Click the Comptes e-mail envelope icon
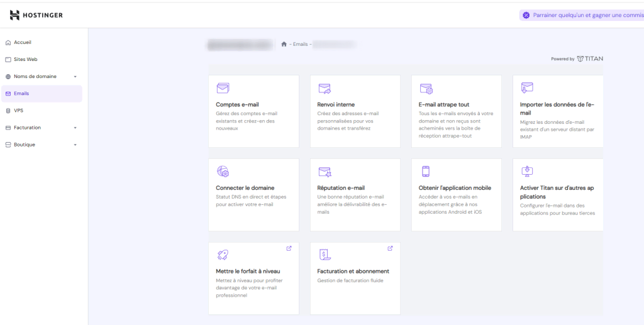 click(223, 88)
